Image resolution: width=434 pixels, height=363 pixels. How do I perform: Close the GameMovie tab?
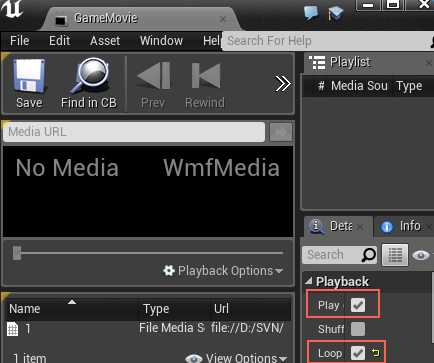point(223,19)
